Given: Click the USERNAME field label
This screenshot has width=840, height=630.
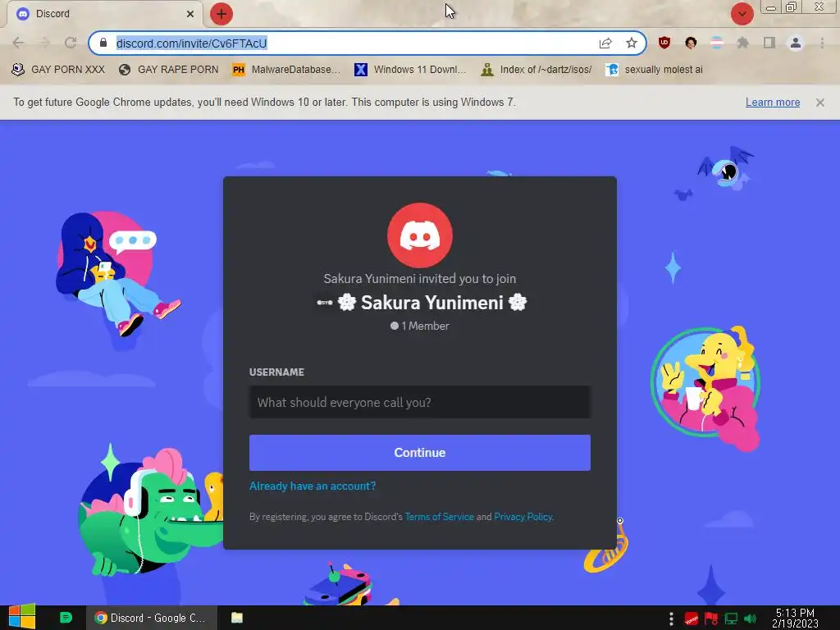Looking at the screenshot, I should [x=276, y=372].
